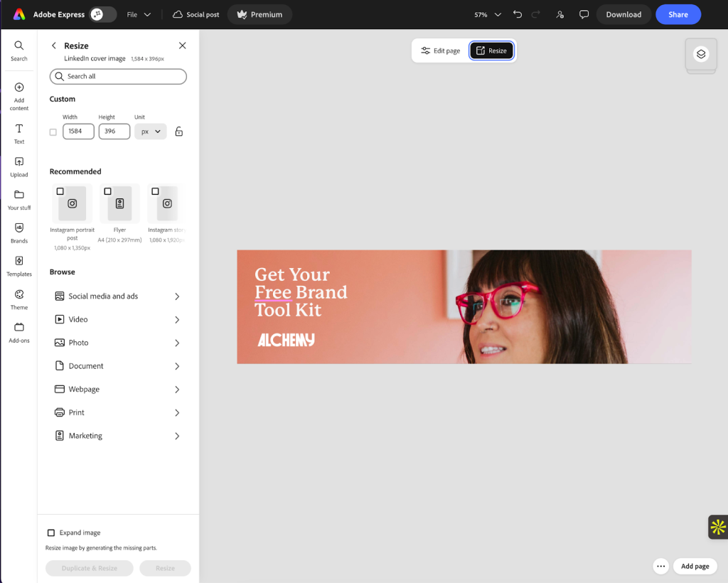Check the Flyer A4 checkbox
728x583 pixels.
[108, 191]
